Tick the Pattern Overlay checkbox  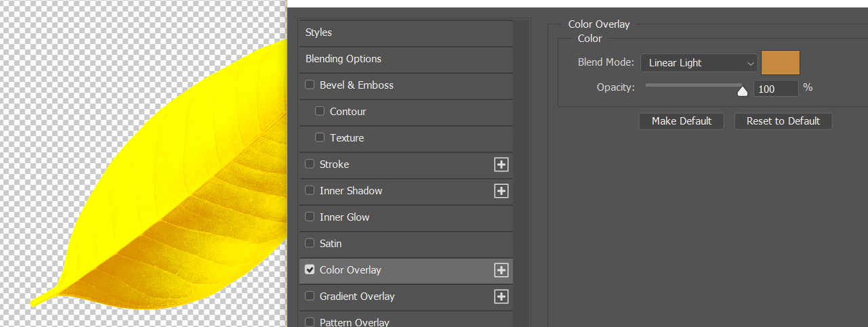pyautogui.click(x=310, y=322)
